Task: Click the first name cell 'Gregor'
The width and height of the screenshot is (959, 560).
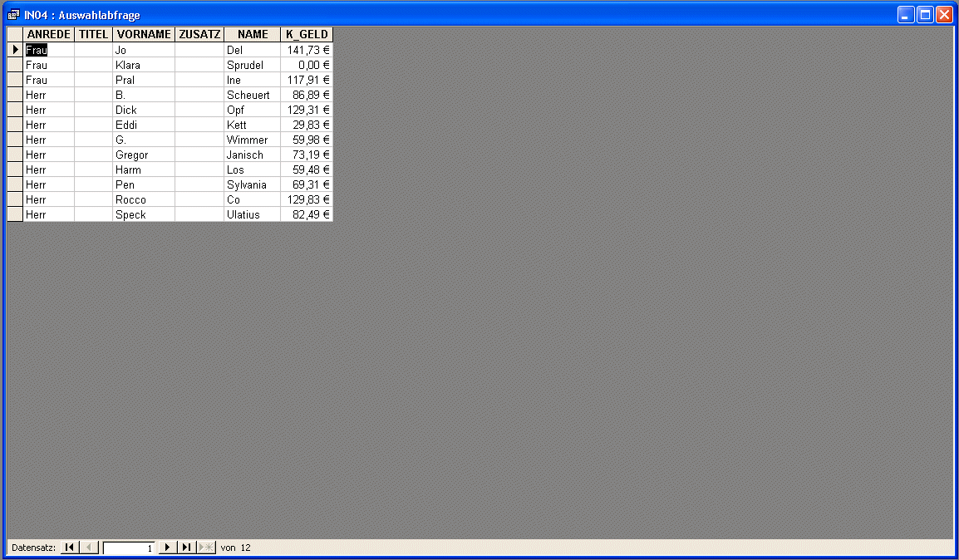Action: click(144, 155)
